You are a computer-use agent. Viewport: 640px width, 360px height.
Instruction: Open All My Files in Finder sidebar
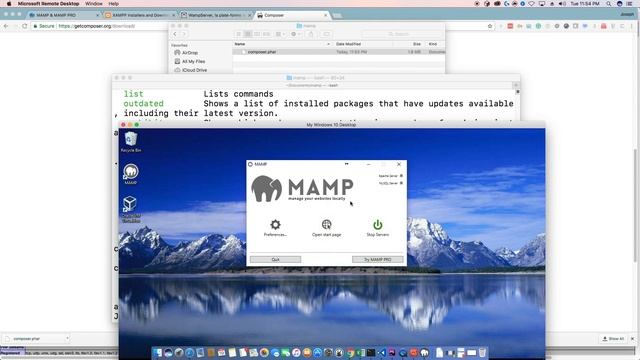tap(190, 61)
